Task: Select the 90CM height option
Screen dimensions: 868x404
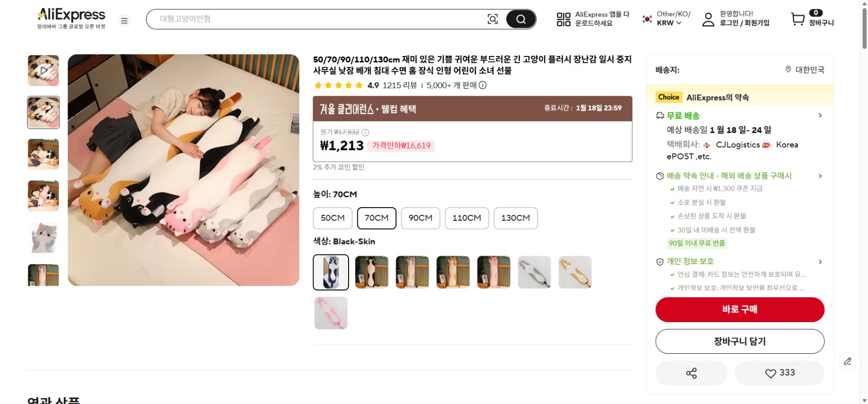Action: (x=420, y=218)
